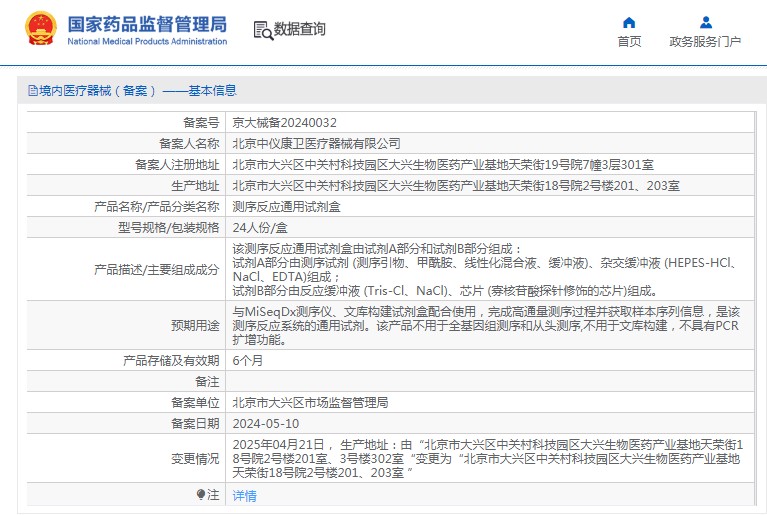Click the user icon above 政务服务门户
The height and width of the screenshot is (515, 767).
pyautogui.click(x=705, y=22)
